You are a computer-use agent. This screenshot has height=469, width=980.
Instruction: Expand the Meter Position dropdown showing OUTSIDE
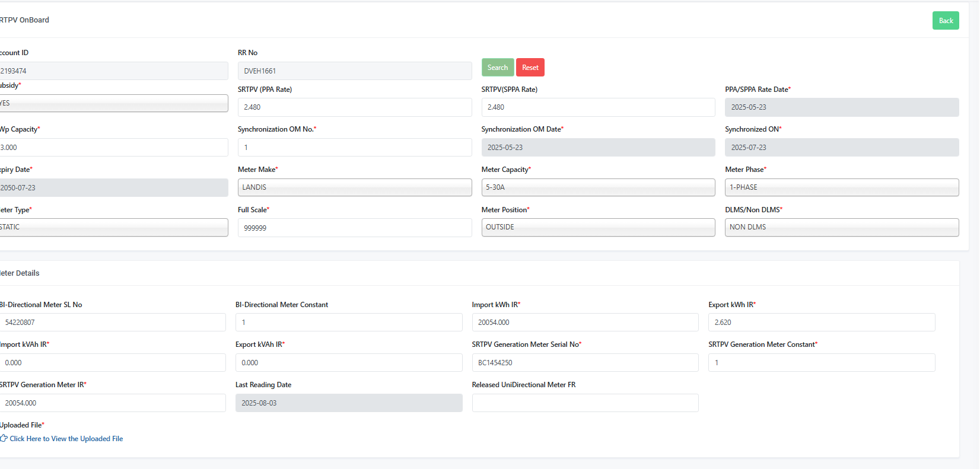(x=597, y=227)
